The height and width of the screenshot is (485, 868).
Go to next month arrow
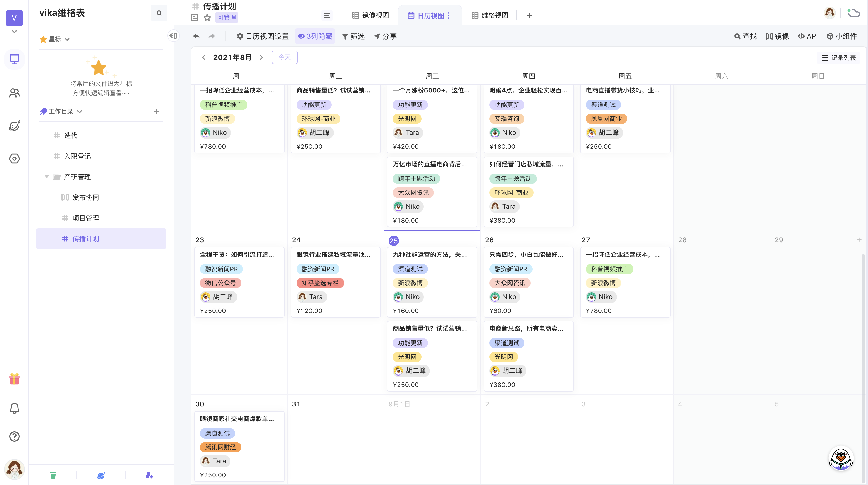pos(261,57)
